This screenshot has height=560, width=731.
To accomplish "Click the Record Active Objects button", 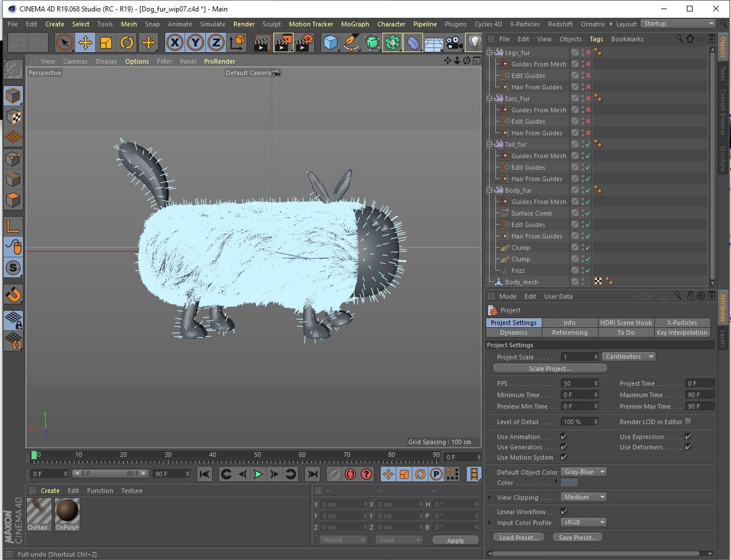I will pos(334,474).
